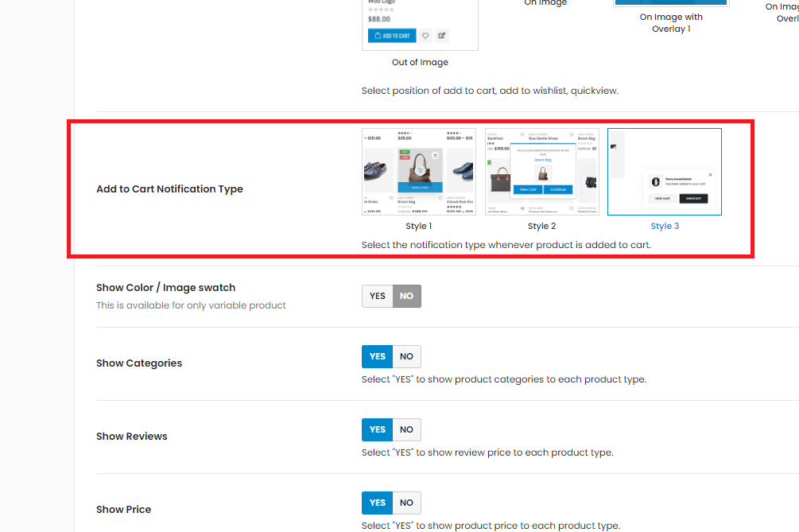This screenshot has height=532, width=799.
Task: Click the Add to Cart Notification Type label
Action: (x=169, y=189)
